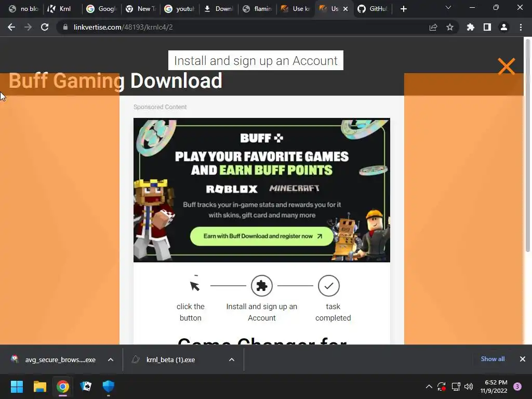This screenshot has height=399, width=532.
Task: Click the network display tray icon
Action: point(456,387)
